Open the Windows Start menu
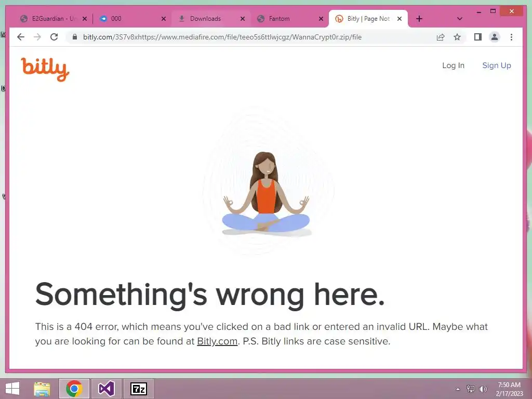 click(12, 389)
